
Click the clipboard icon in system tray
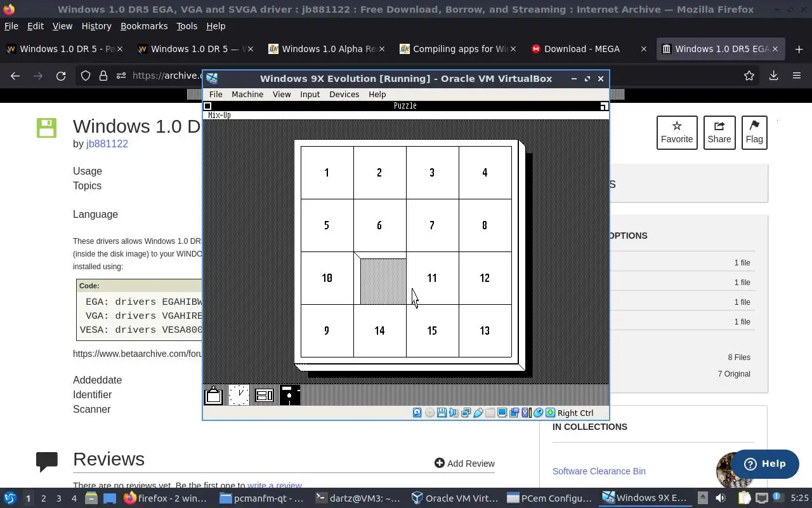click(x=744, y=498)
